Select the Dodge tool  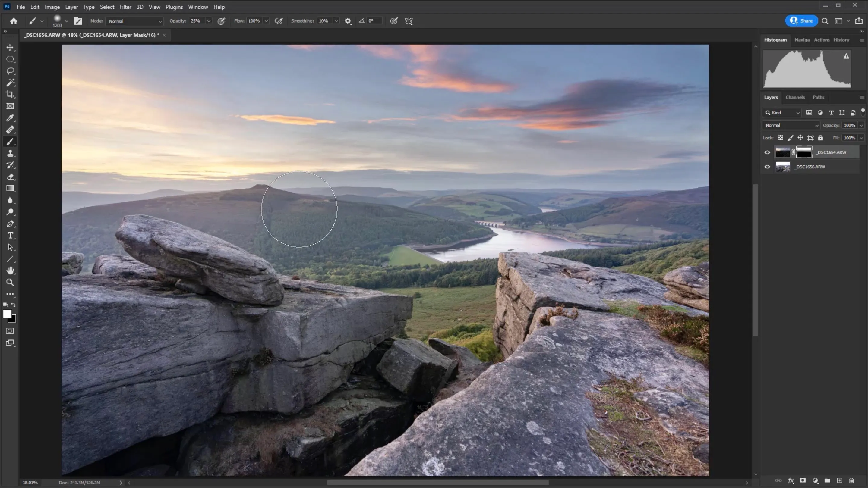tap(10, 212)
